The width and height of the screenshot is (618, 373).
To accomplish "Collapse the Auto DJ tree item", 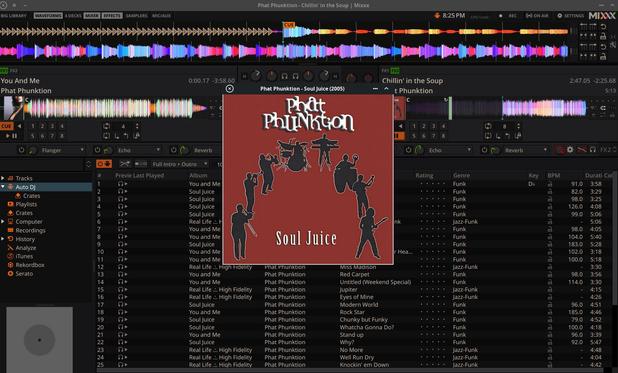I will (x=3, y=187).
